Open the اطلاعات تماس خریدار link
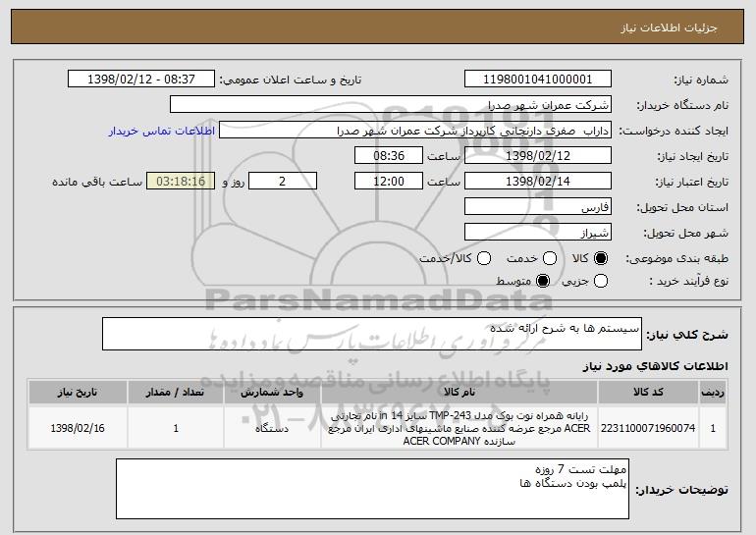The height and width of the screenshot is (535, 756). 162,131
